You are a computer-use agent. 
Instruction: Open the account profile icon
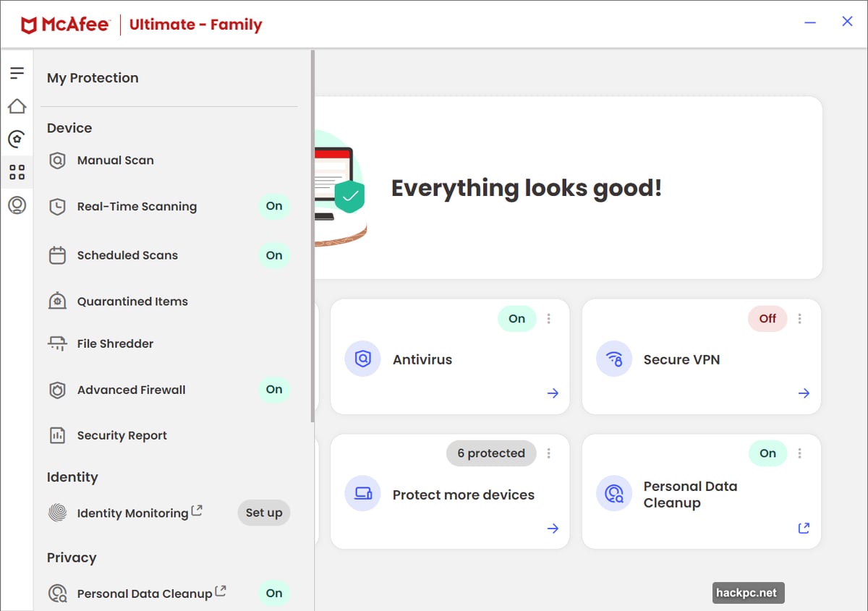17,205
